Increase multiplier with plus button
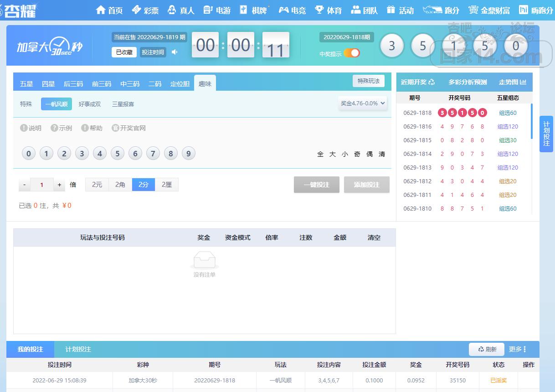The height and width of the screenshot is (392, 555). point(59,185)
